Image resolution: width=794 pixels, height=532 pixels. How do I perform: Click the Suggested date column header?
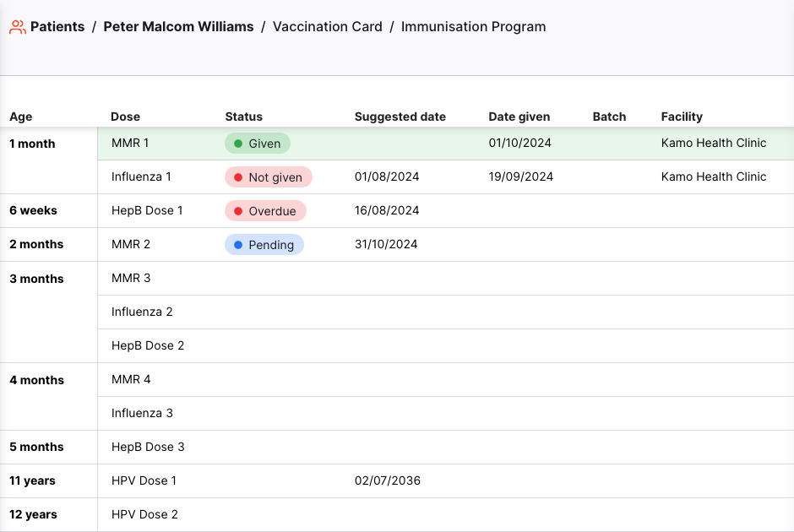click(400, 117)
